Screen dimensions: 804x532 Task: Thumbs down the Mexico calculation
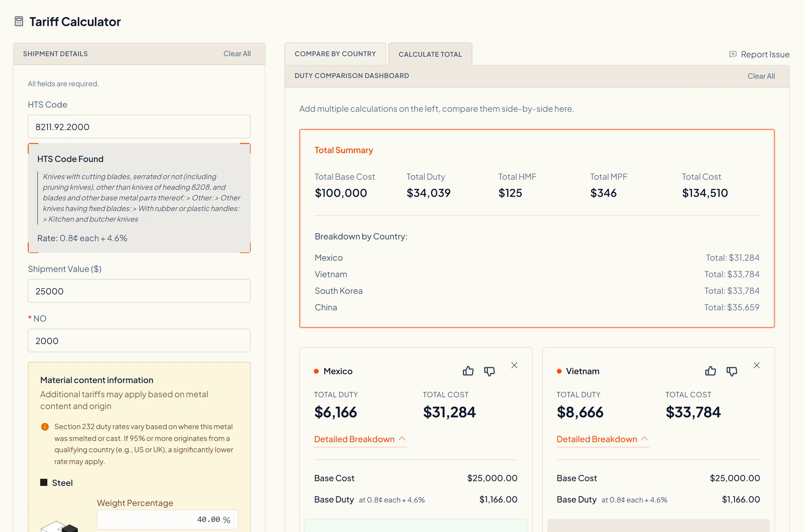[489, 371]
